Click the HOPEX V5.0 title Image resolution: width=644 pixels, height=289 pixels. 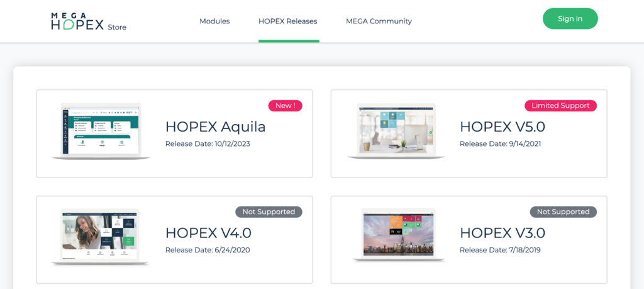tap(502, 127)
